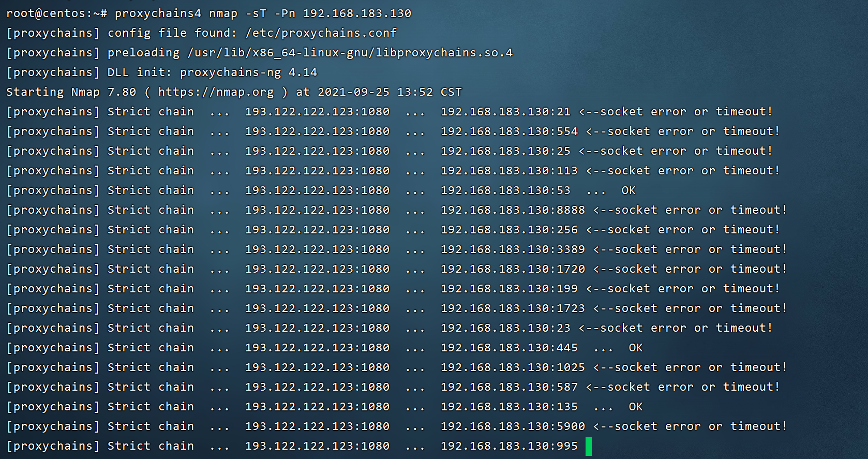Click target address '192.168.183.130:199'
This screenshot has width=868, height=459.
coord(509,289)
